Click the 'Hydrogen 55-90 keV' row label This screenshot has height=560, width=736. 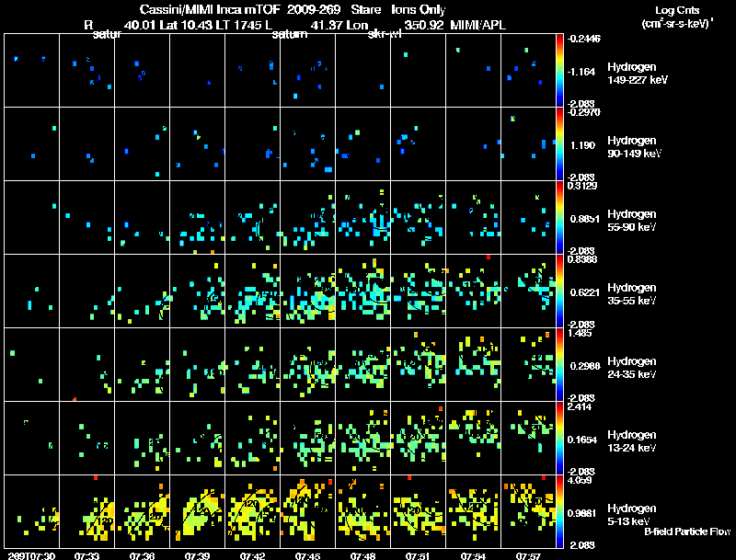[632, 221]
